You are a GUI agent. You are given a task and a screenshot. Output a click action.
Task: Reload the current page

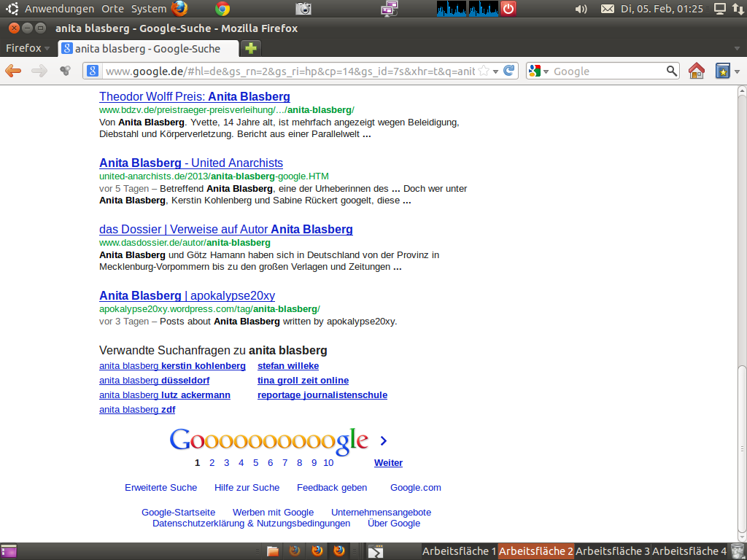pos(508,71)
